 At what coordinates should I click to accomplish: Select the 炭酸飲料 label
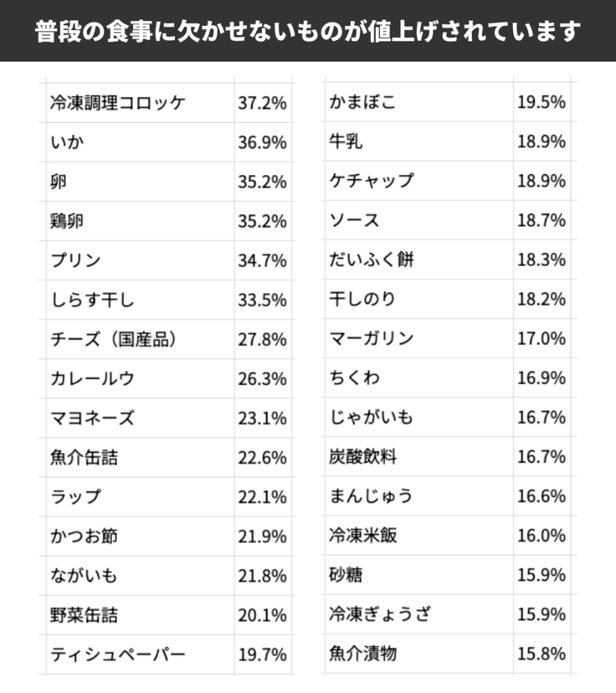pos(362,457)
